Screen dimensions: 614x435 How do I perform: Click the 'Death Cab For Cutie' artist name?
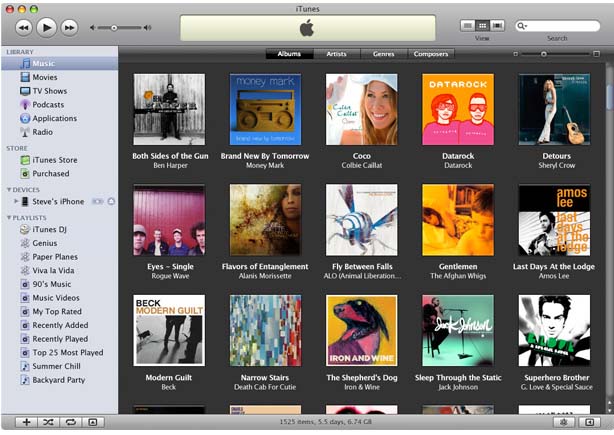[x=265, y=387]
